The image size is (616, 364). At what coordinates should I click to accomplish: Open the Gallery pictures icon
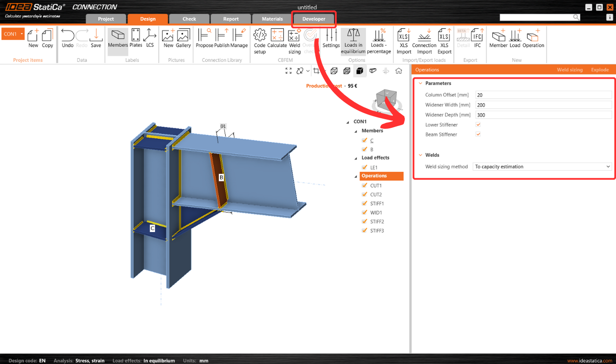click(x=183, y=39)
